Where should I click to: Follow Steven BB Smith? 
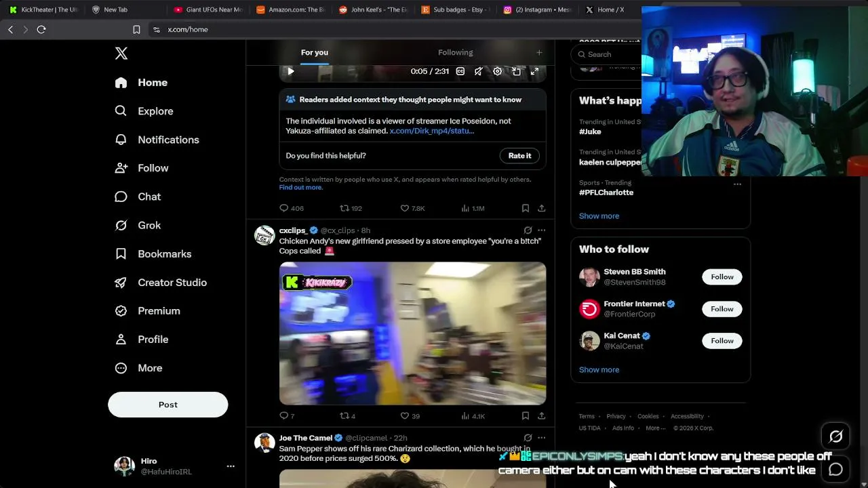[x=722, y=277]
